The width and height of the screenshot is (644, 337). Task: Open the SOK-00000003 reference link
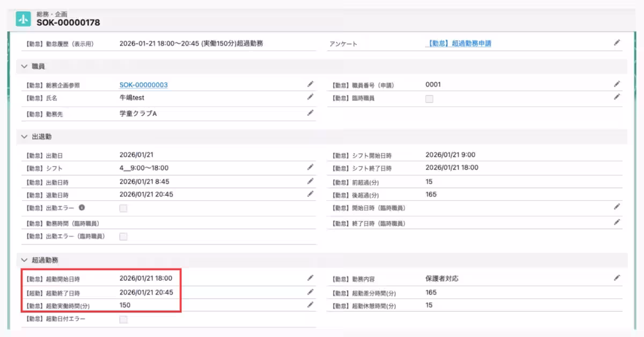click(143, 85)
